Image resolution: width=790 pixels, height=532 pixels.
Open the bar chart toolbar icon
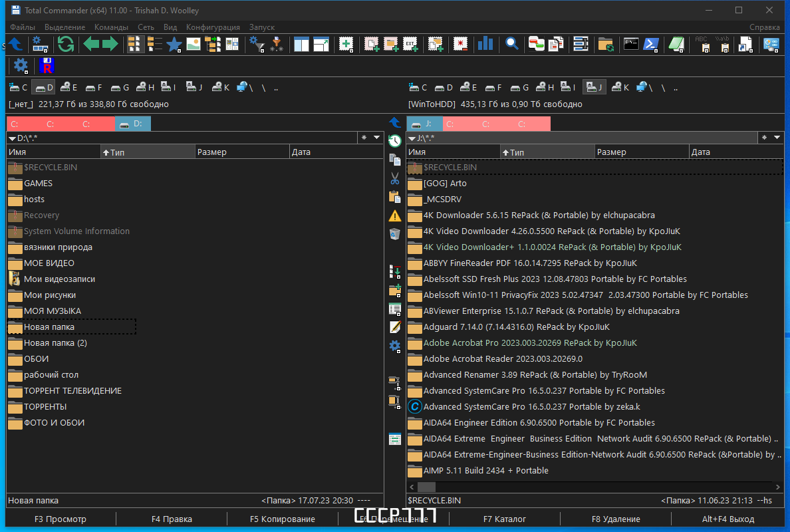(x=485, y=45)
